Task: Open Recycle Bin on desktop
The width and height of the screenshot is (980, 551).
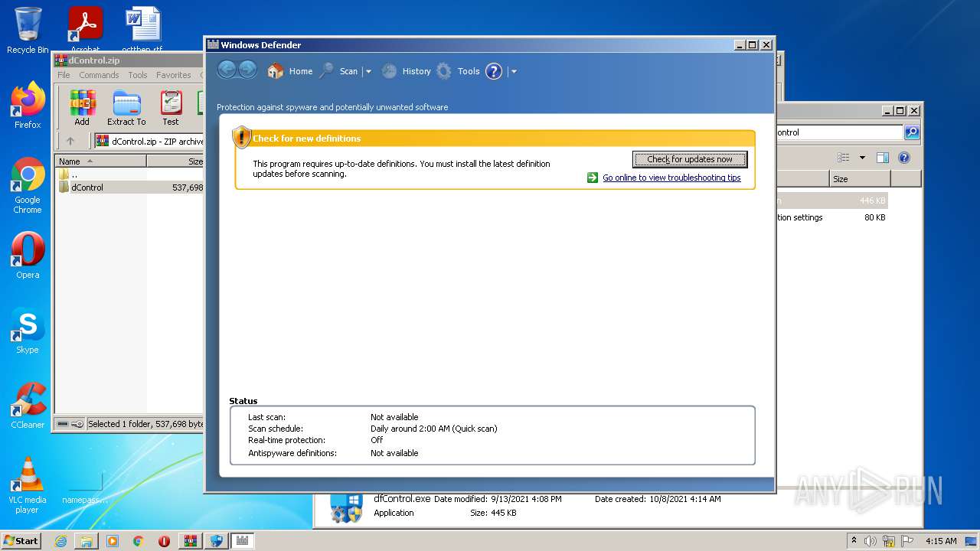Action: (28, 31)
